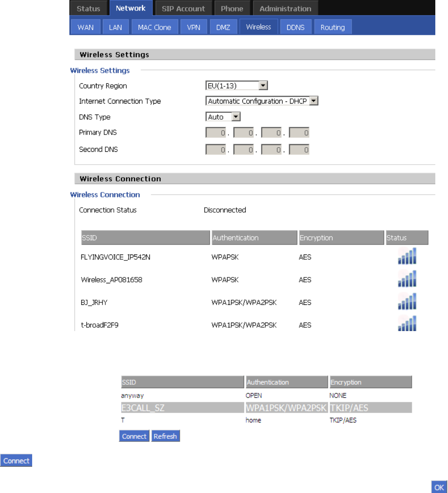Click Connect button beside Refresh

click(134, 436)
